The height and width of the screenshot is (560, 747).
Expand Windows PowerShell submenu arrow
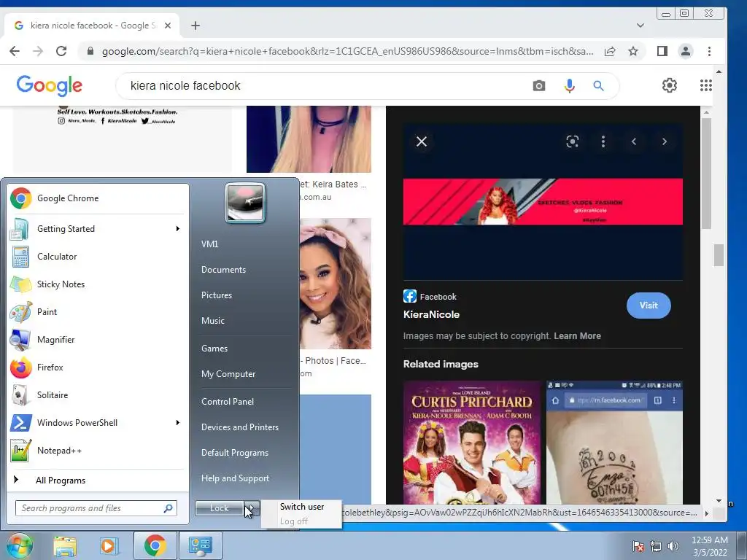pyautogui.click(x=178, y=423)
